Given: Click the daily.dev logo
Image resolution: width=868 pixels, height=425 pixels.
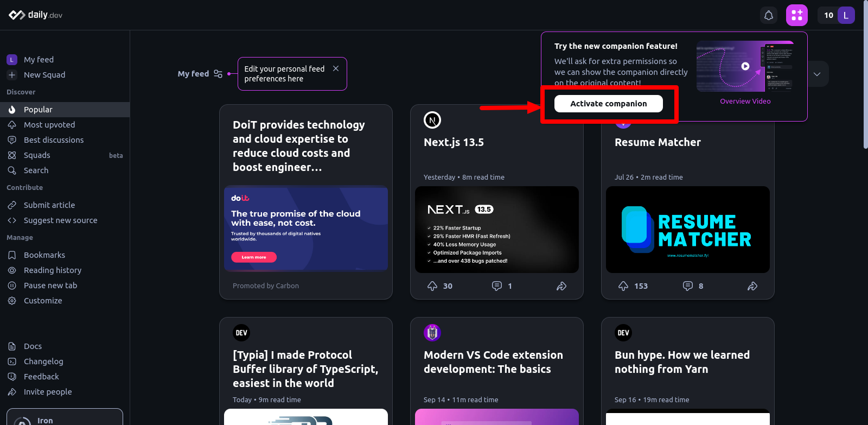Looking at the screenshot, I should (35, 15).
